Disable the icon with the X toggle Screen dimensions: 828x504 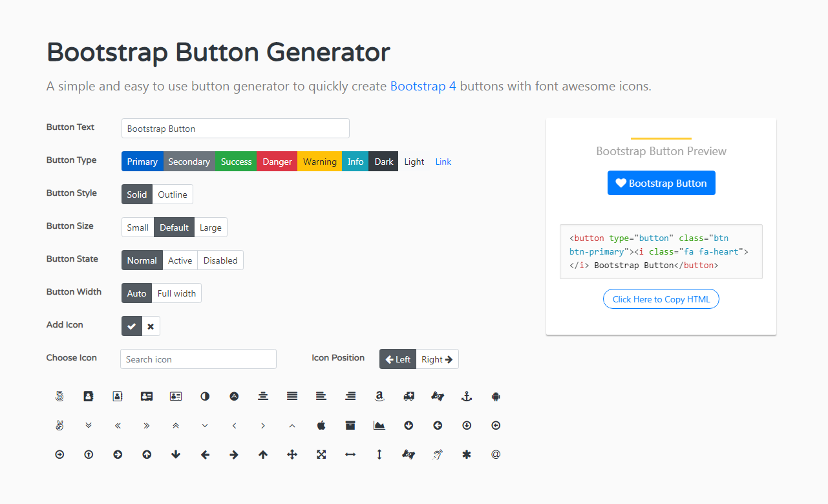pos(151,326)
